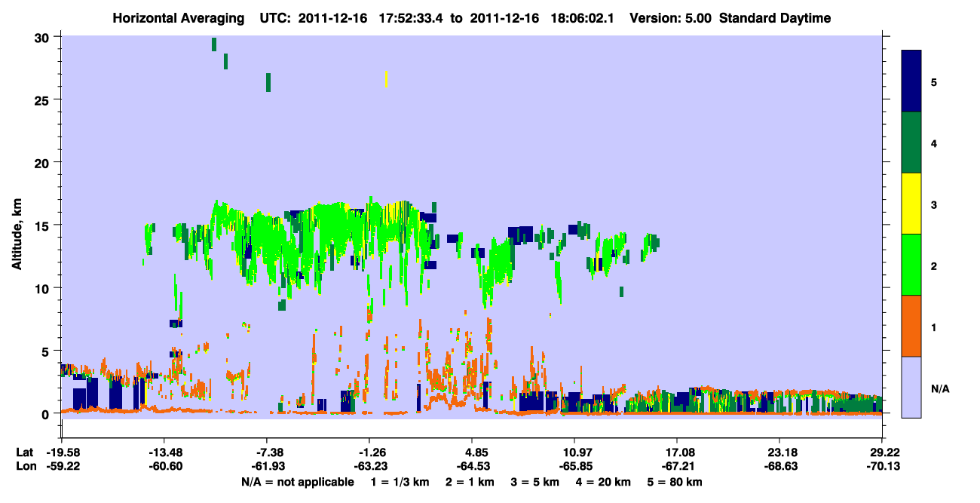
Task: Click the dark blue colorbar segment labeled 5
Action: coord(911,81)
